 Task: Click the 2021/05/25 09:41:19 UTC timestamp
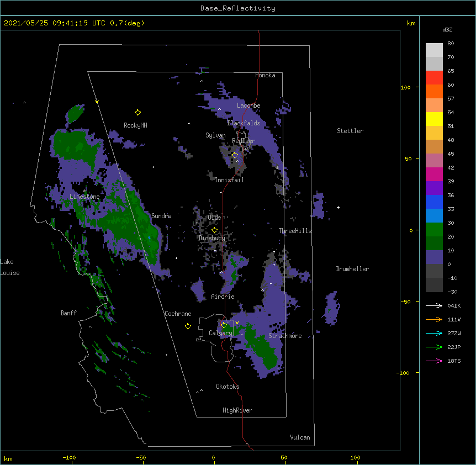click(x=55, y=23)
